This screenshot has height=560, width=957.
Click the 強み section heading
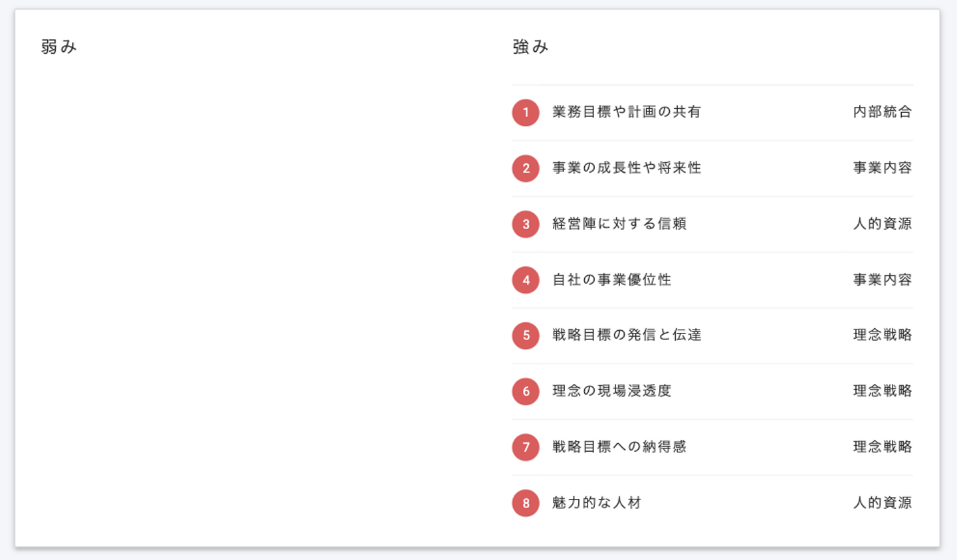530,47
